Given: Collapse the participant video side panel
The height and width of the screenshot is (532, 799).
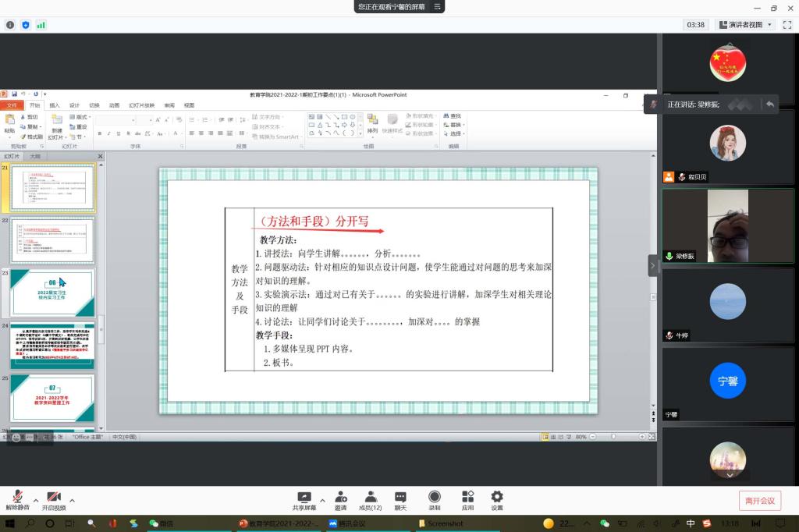Looking at the screenshot, I should click(x=653, y=265).
